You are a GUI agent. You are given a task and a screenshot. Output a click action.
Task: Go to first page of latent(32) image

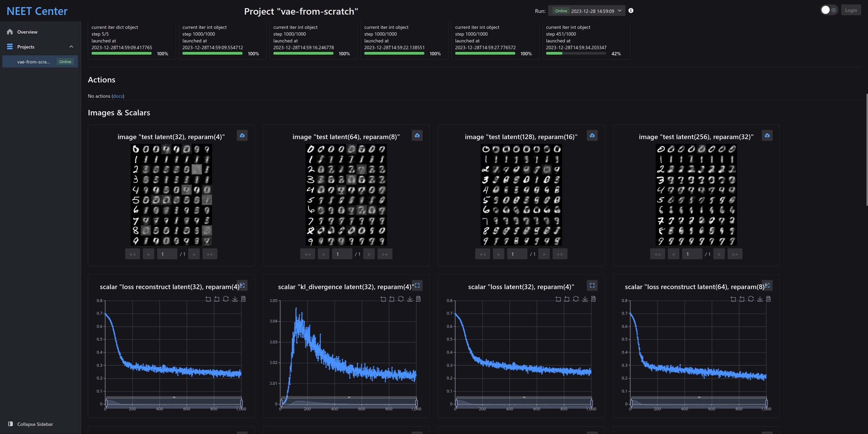[133, 254]
